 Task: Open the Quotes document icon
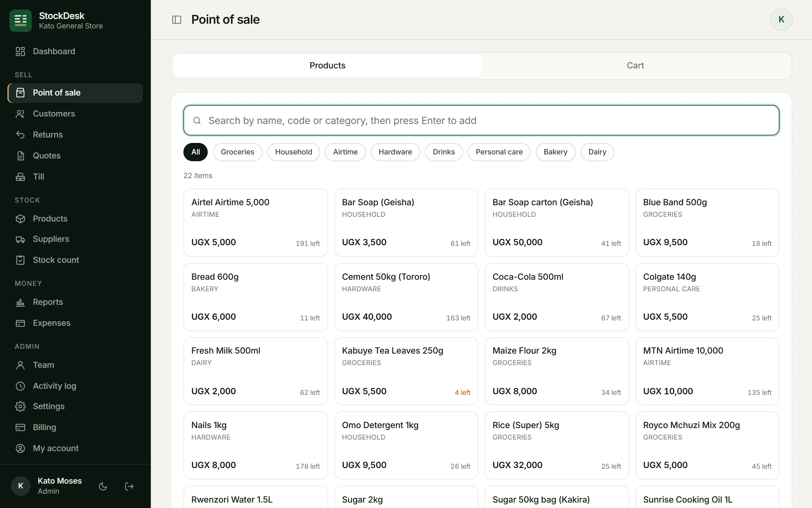(x=20, y=156)
